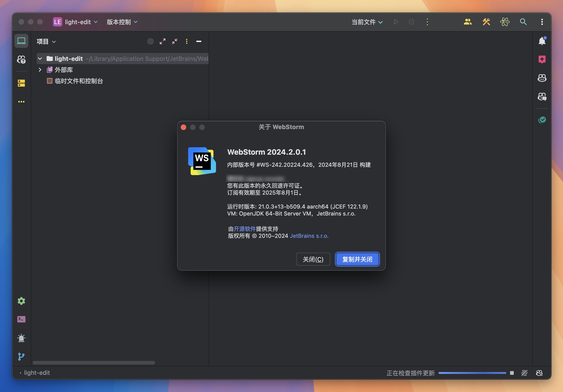563x392 pixels.
Task: Open the JetBrains s.r.o. link in the dialog
Action: click(309, 235)
